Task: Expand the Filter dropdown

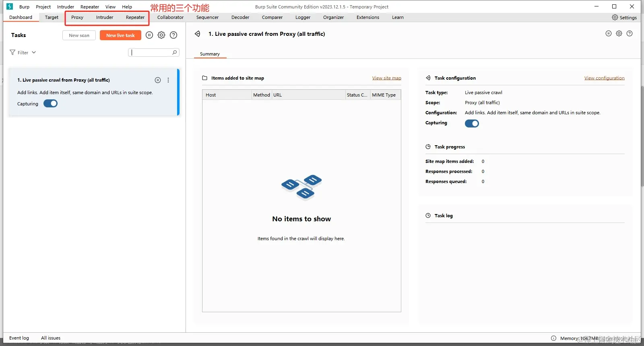Action: [x=23, y=52]
